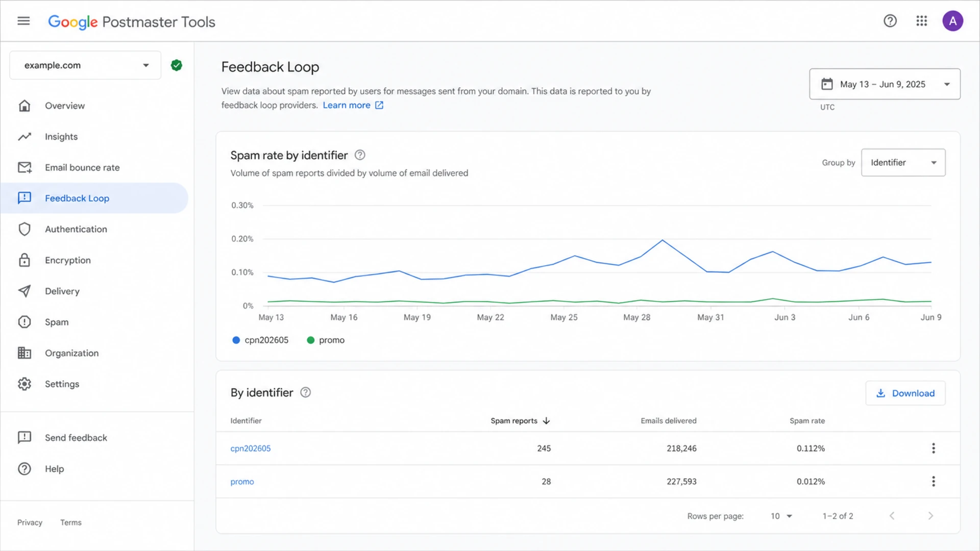This screenshot has height=551, width=980.
Task: Go to previous page of table
Action: (892, 516)
